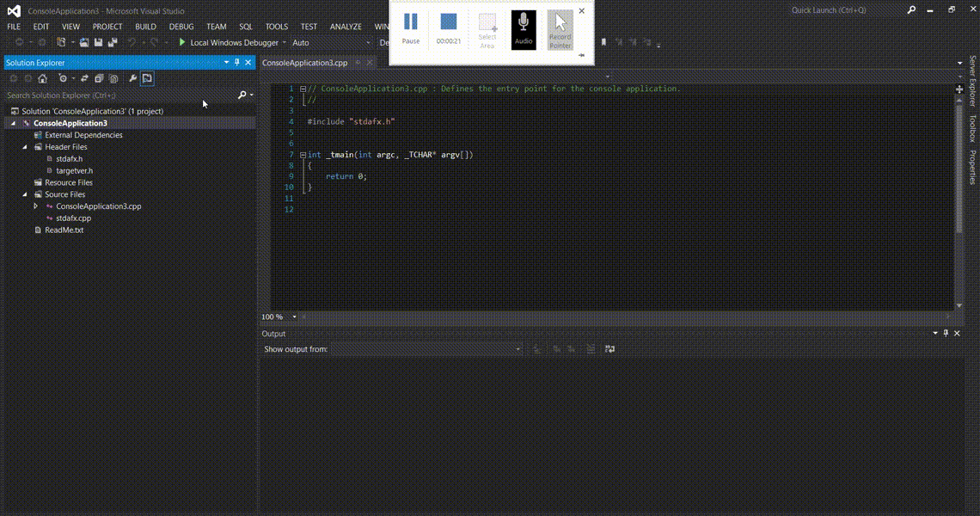
Task: Open the Server Explorer side tab
Action: click(972, 82)
